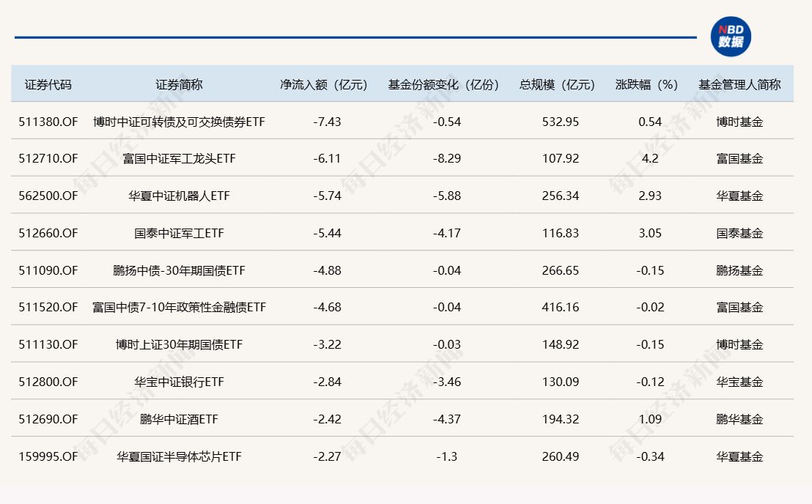Click the 涨跌幅（%）column header
812x504 pixels.
647,84
